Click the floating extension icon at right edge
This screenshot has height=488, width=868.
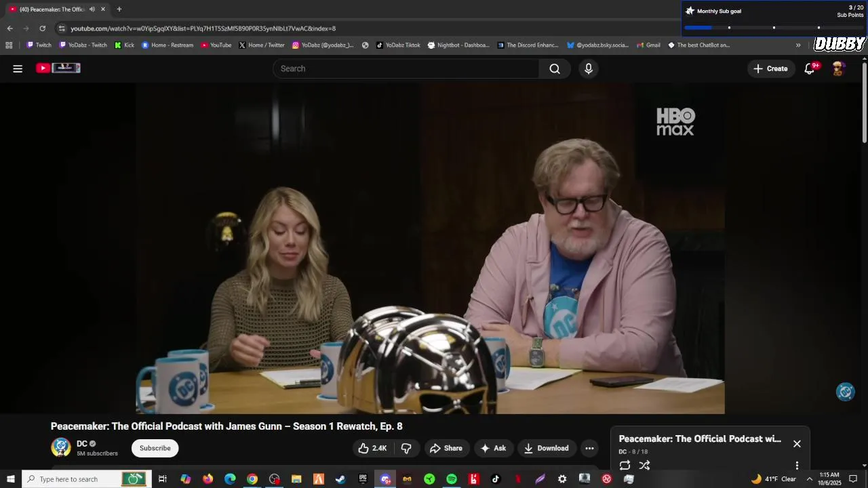[845, 392]
